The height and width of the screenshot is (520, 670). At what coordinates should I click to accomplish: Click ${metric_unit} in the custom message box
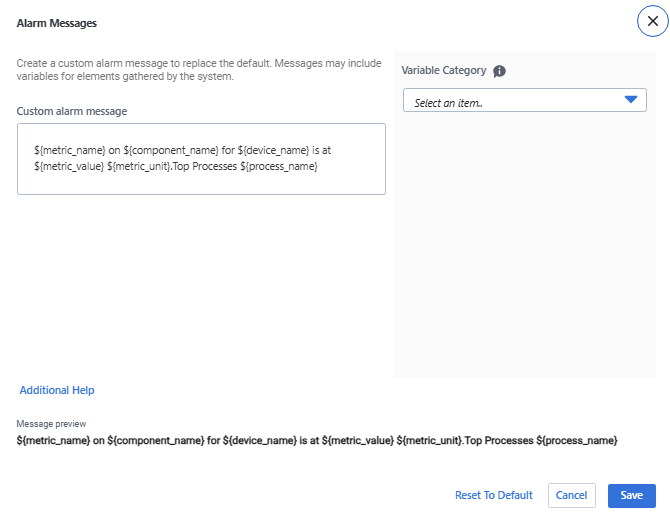(141, 166)
